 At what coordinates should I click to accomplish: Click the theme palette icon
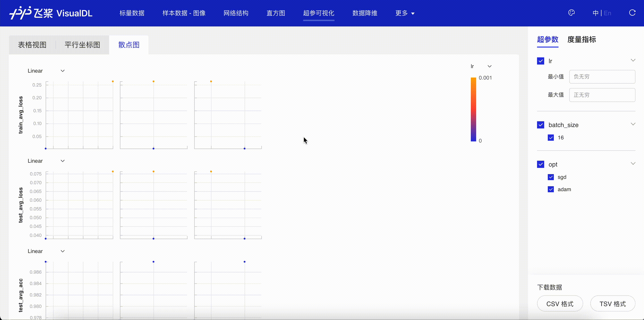pos(571,13)
